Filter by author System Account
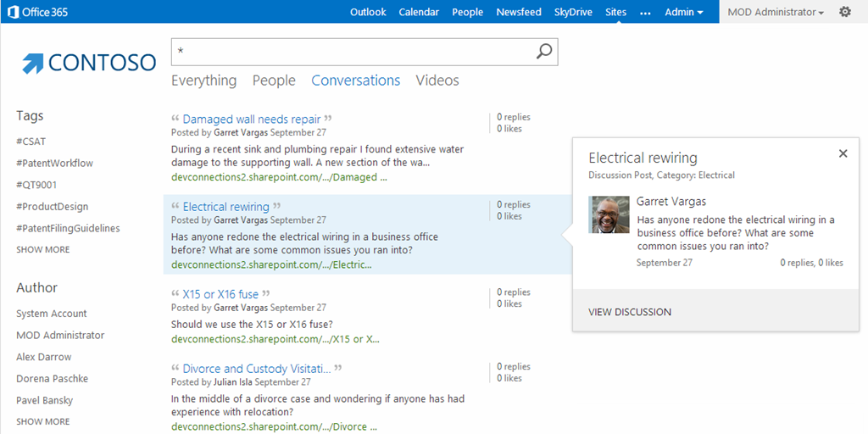 tap(52, 314)
